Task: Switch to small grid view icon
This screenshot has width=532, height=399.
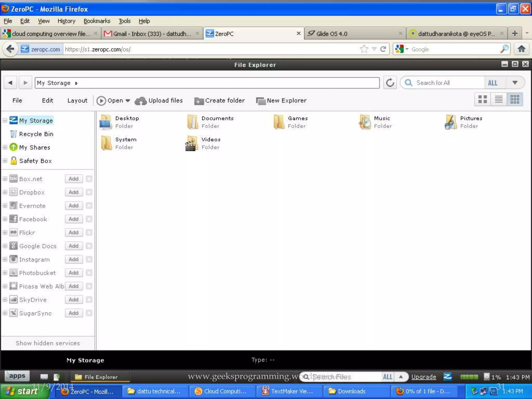Action: 515,99
